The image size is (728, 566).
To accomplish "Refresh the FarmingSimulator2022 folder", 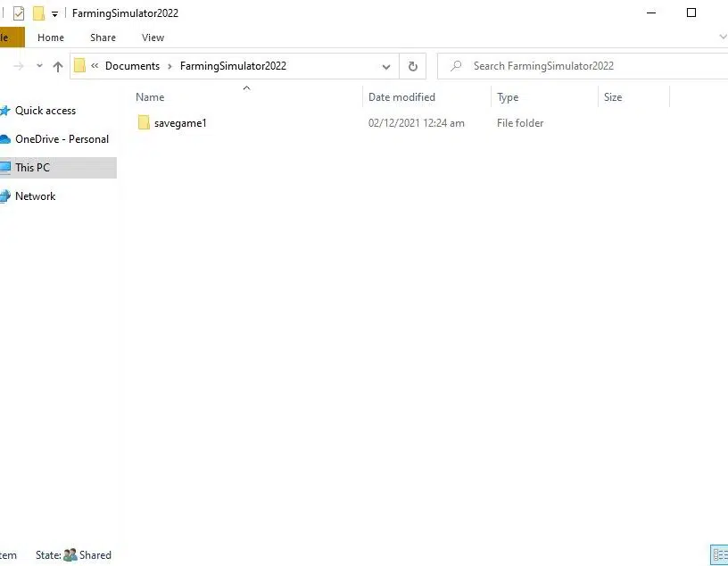I will [413, 66].
